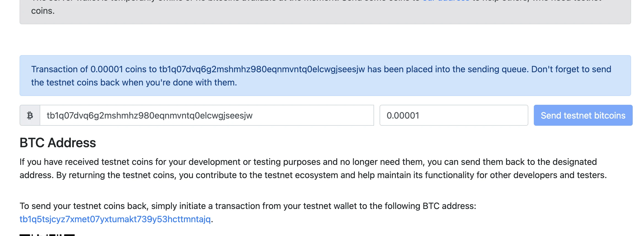This screenshot has height=236, width=644.
Task: Click the recipient address inside the blue confirmation message
Action: tap(262, 69)
